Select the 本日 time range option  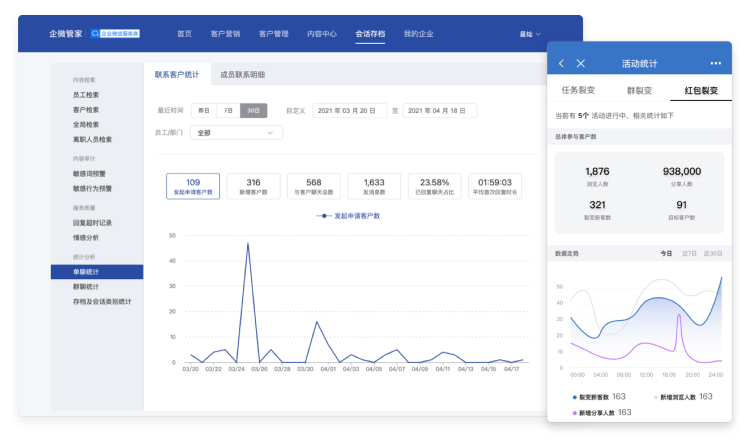[203, 110]
